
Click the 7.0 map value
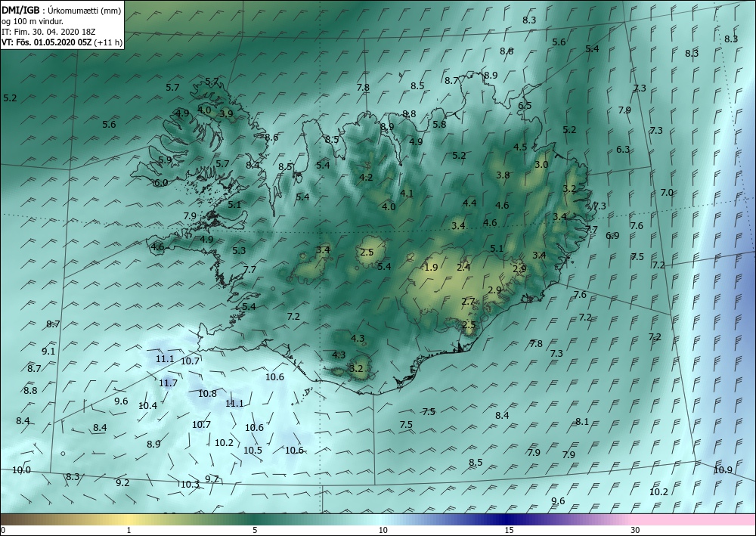point(666,192)
